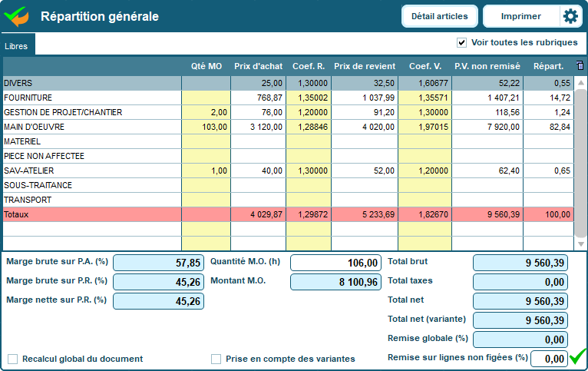588x371 pixels.
Task: Enable Recalcul global du document
Action: [13, 359]
